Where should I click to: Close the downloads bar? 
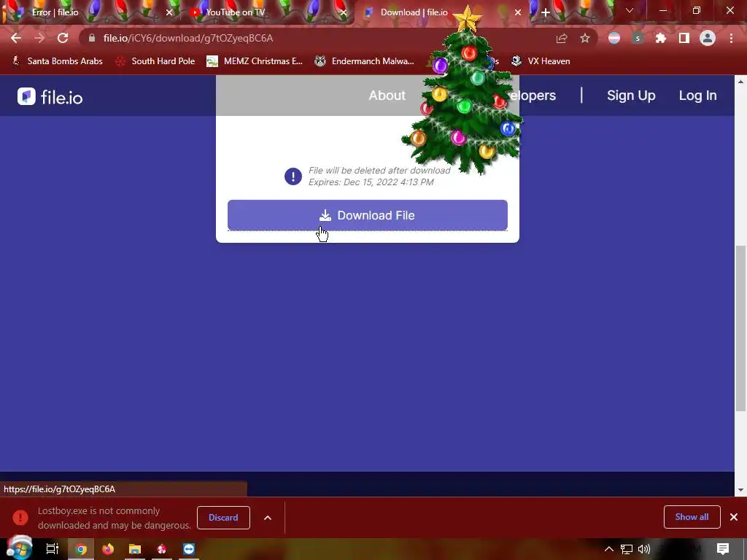pos(734,517)
